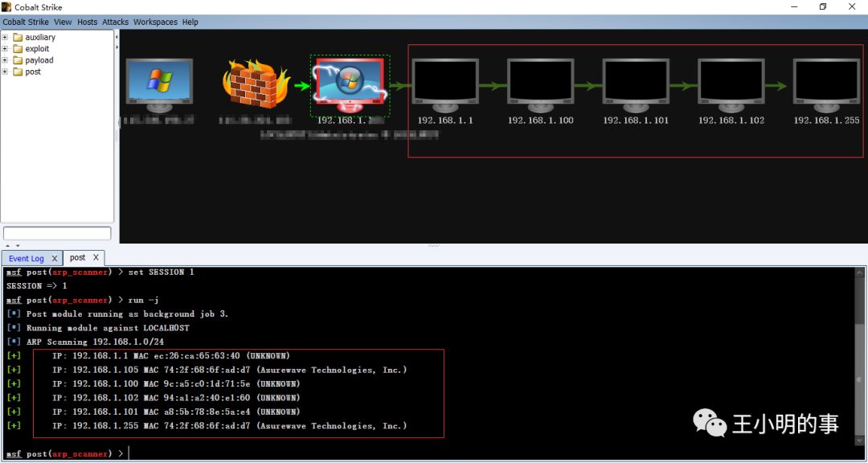This screenshot has height=463, width=868.
Task: Select the payload folder icon
Action: pos(17,59)
